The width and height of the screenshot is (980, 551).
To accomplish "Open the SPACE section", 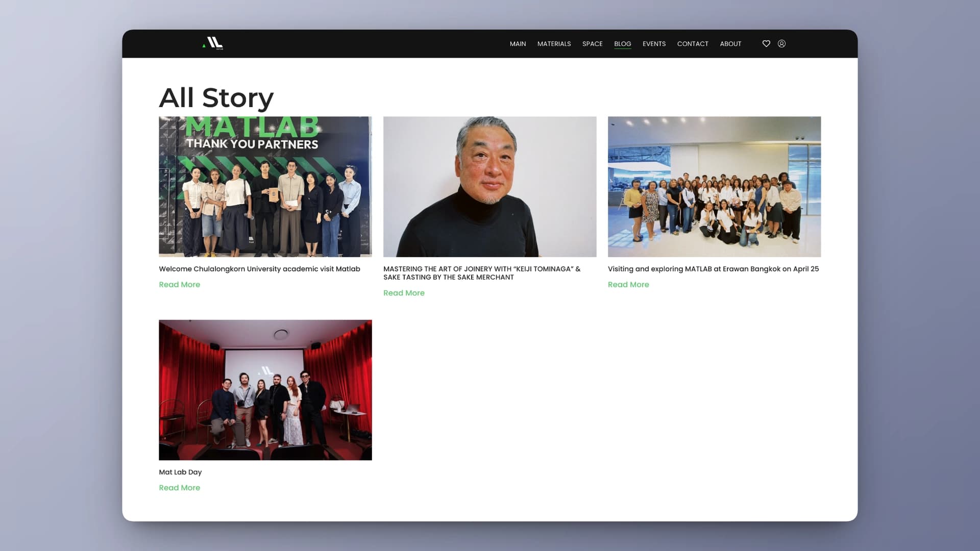I will point(592,44).
